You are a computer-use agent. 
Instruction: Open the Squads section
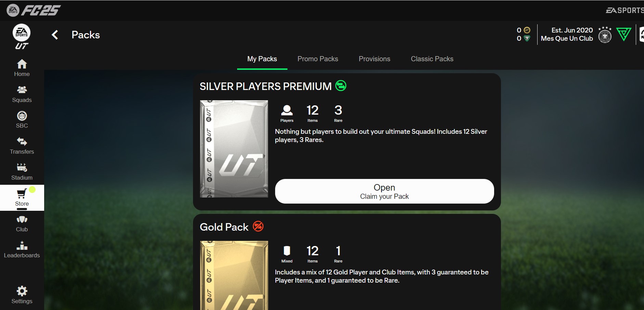coord(22,94)
